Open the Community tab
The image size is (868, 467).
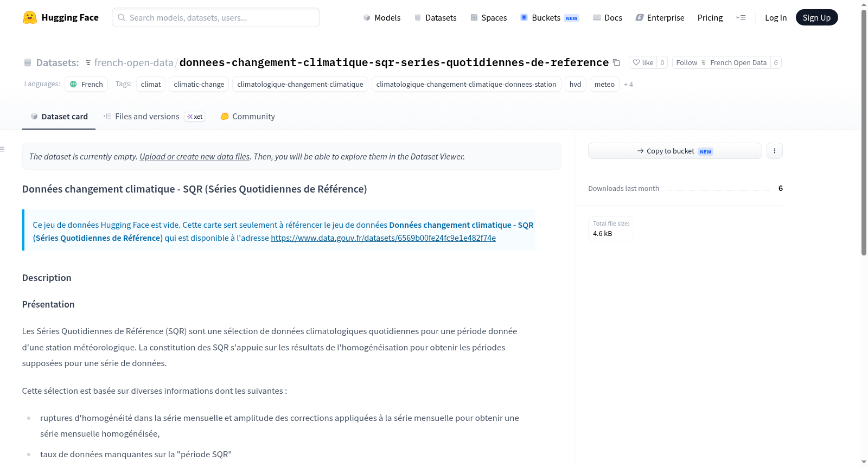[247, 117]
